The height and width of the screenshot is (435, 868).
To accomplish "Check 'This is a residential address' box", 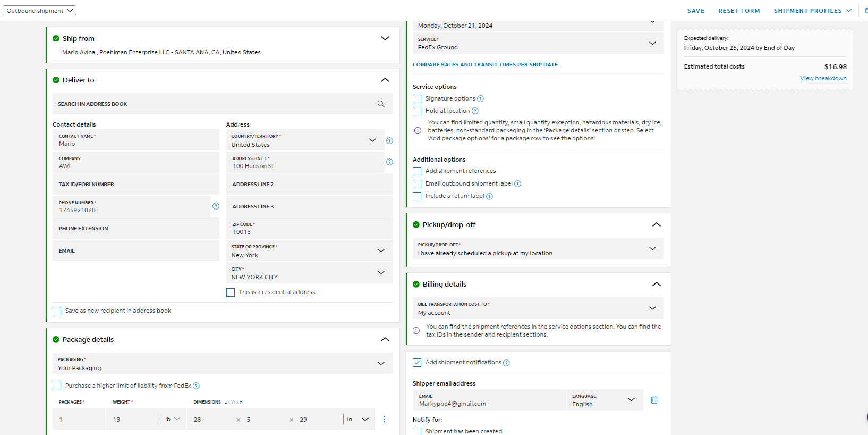I will click(231, 292).
